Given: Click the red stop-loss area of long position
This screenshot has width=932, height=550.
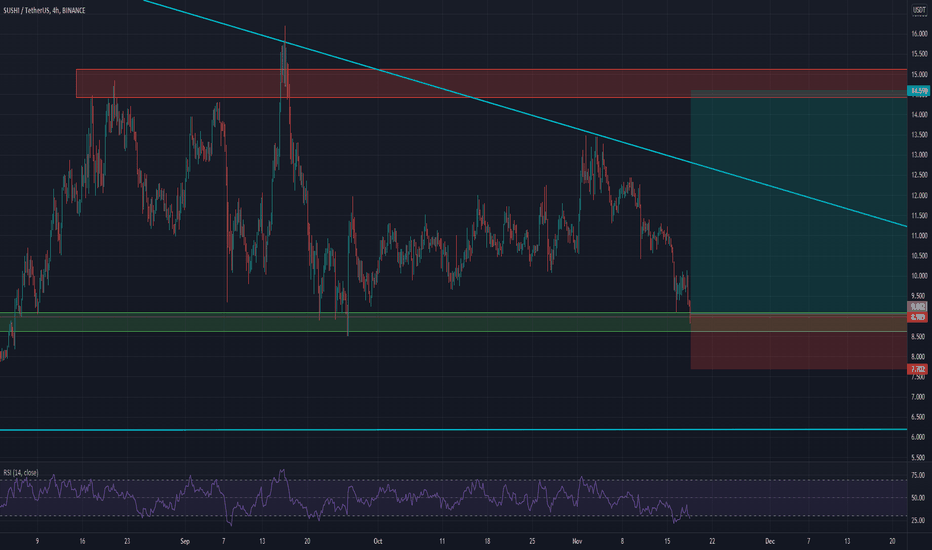Looking at the screenshot, I should click(x=799, y=341).
